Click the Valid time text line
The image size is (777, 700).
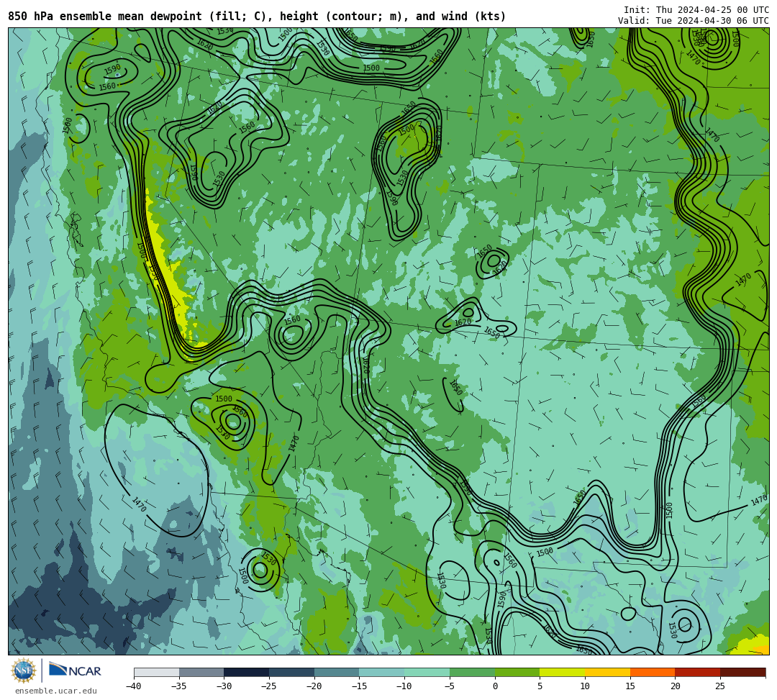694,20
